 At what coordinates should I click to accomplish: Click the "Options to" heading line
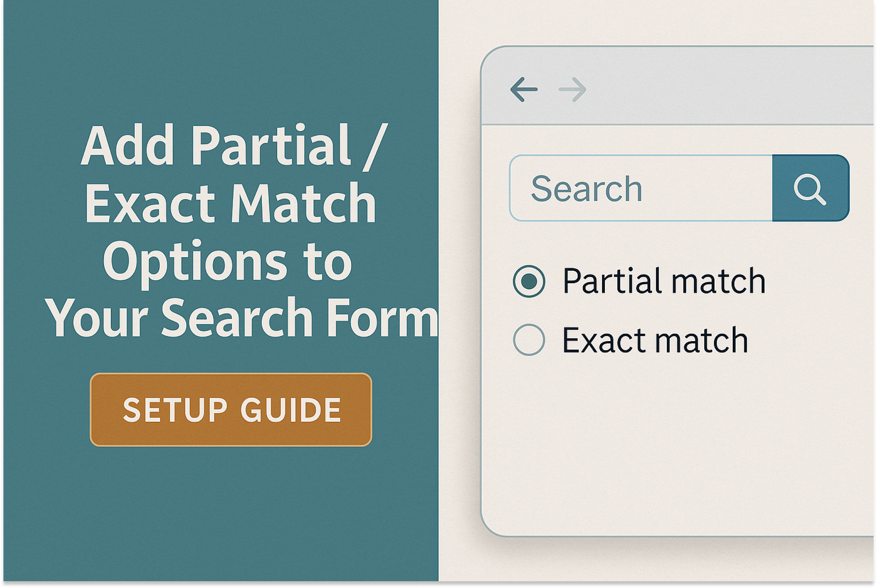(x=228, y=261)
